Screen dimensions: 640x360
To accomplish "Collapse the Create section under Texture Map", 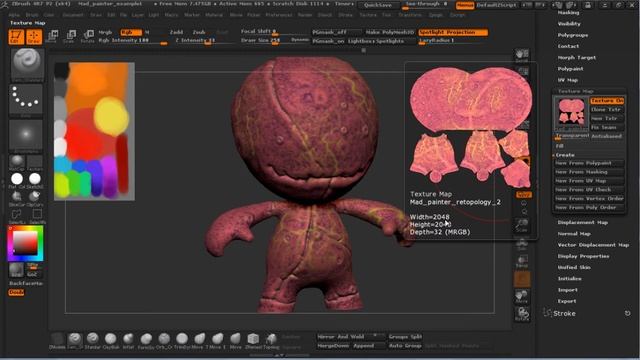I will tap(564, 155).
